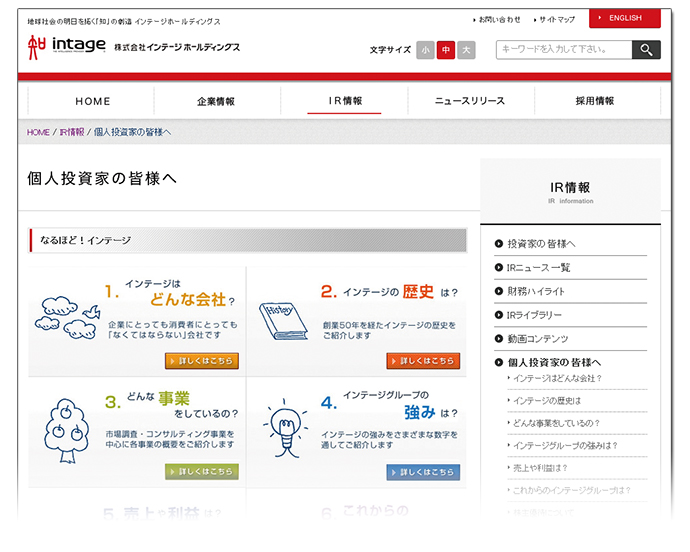Screen dimensions: 690x552
Task: Click orange 詳しくはこちら under どんな会社
Action: point(202,361)
